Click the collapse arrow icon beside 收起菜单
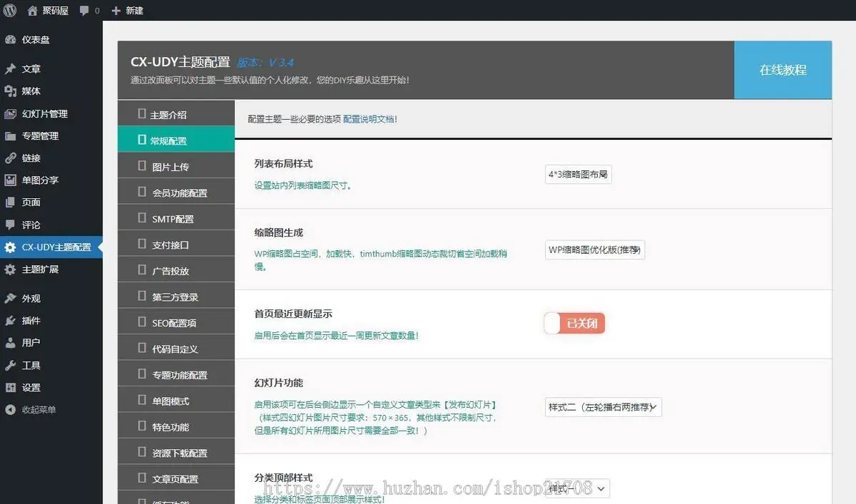Image resolution: width=856 pixels, height=504 pixels. click(10, 410)
